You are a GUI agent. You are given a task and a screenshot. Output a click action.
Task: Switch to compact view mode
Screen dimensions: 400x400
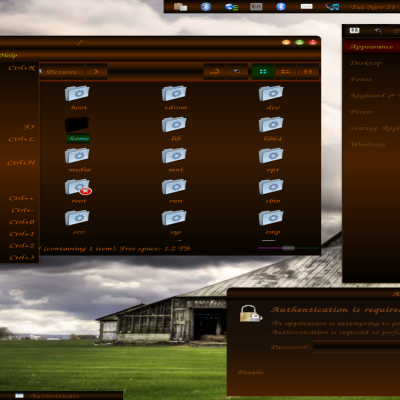(x=308, y=71)
